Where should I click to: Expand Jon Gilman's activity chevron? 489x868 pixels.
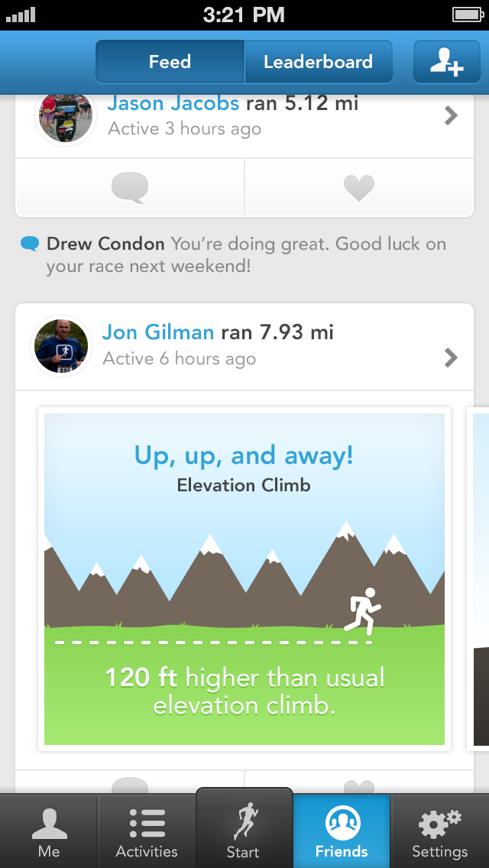click(x=452, y=357)
